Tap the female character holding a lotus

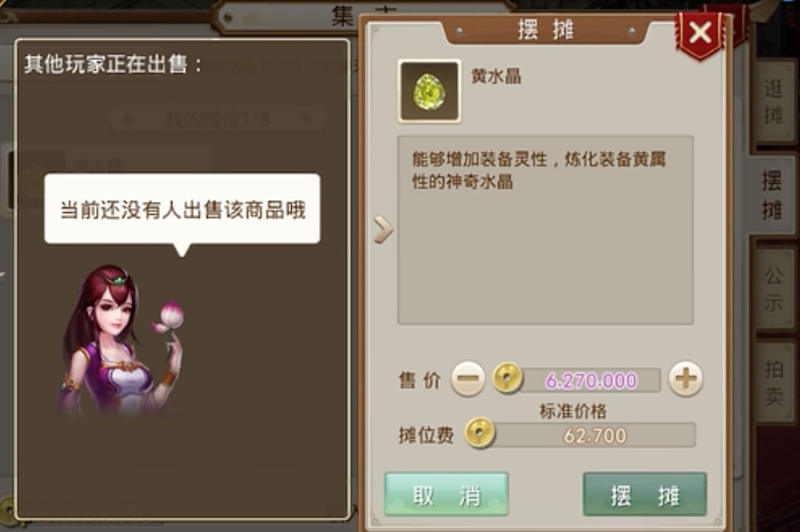122,342
